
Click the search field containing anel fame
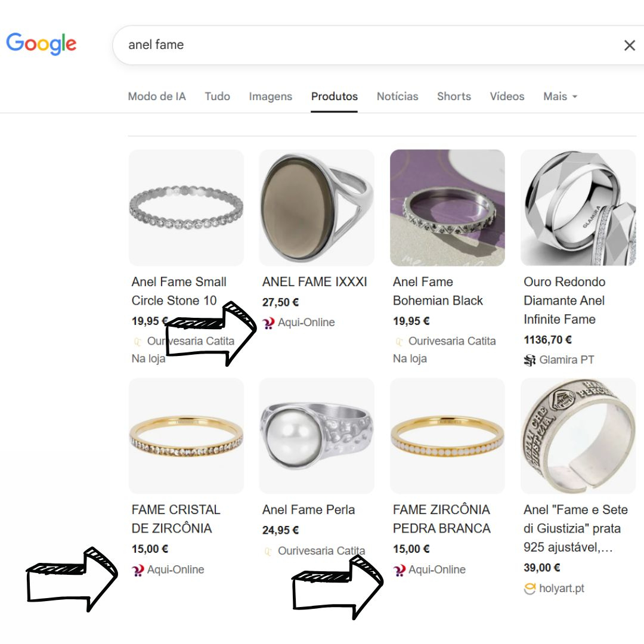pyautogui.click(x=358, y=45)
